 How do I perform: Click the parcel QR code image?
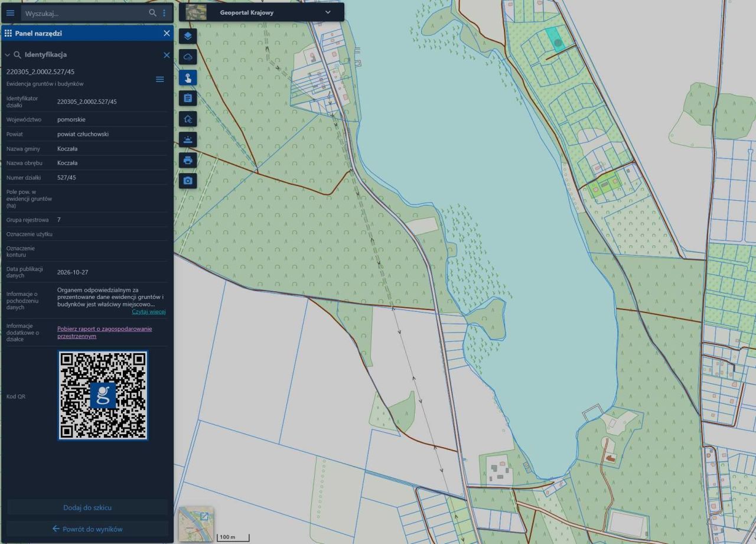click(x=103, y=396)
